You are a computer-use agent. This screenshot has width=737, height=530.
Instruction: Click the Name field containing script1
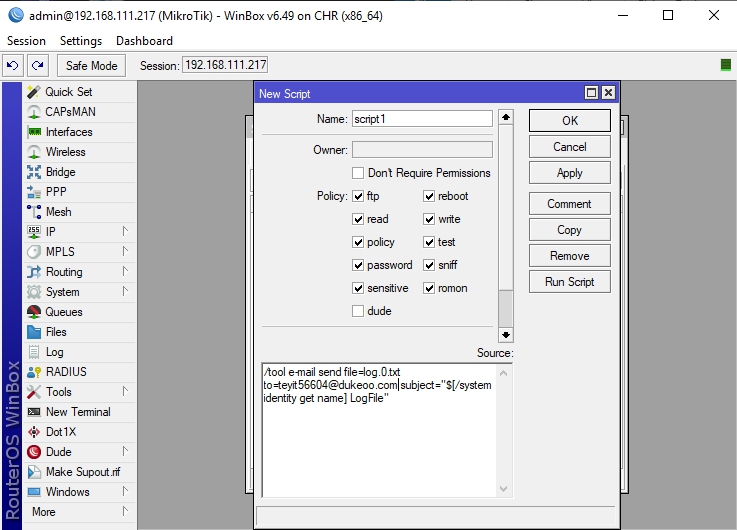pos(422,119)
